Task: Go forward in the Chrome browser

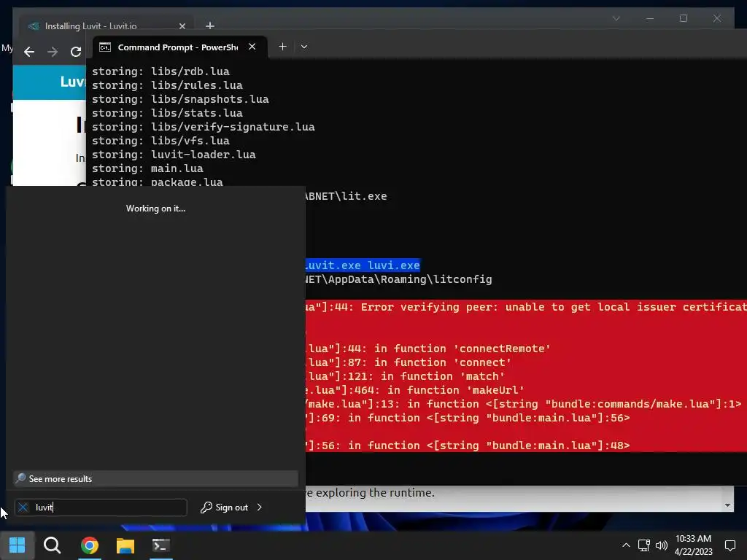Action: click(53, 52)
